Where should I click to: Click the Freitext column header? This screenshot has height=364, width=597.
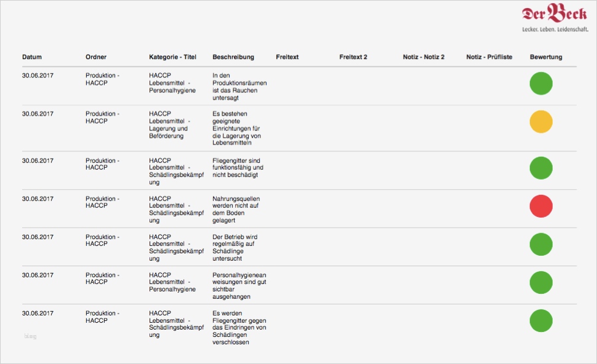(287, 57)
